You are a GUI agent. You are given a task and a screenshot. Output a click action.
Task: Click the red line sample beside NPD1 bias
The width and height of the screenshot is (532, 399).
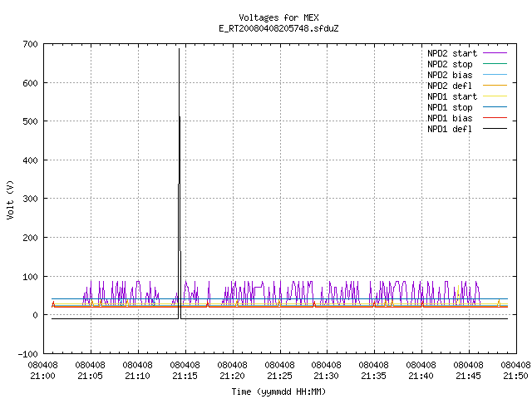click(x=495, y=118)
